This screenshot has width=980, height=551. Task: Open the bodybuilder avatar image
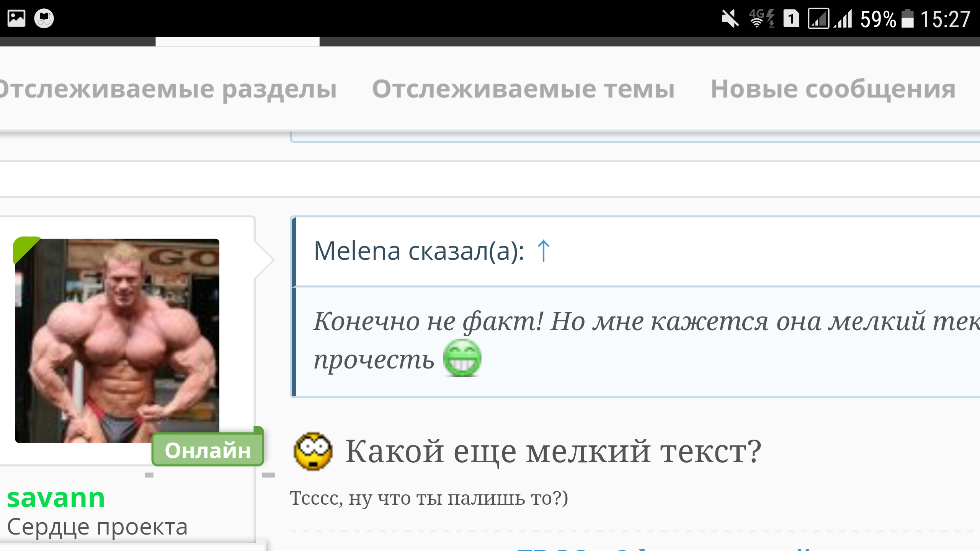click(x=117, y=341)
